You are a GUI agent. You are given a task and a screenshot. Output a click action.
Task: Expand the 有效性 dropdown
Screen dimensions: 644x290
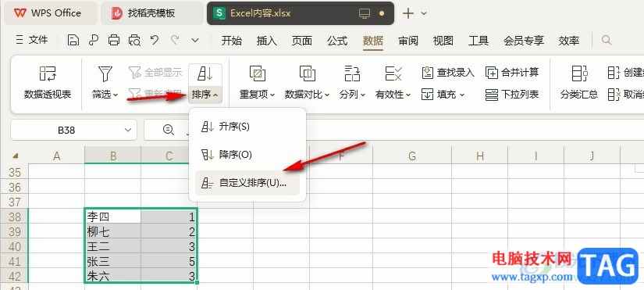(x=408, y=95)
